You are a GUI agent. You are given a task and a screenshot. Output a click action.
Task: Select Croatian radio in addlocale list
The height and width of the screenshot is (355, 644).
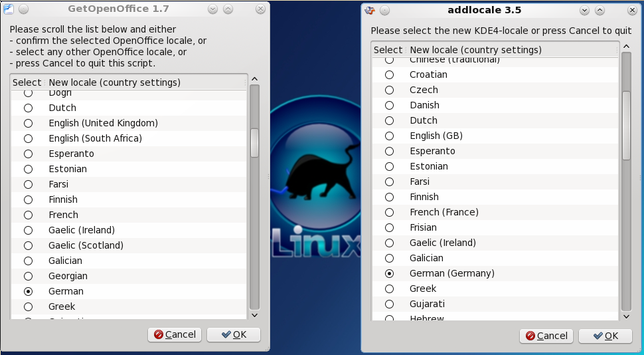point(389,75)
